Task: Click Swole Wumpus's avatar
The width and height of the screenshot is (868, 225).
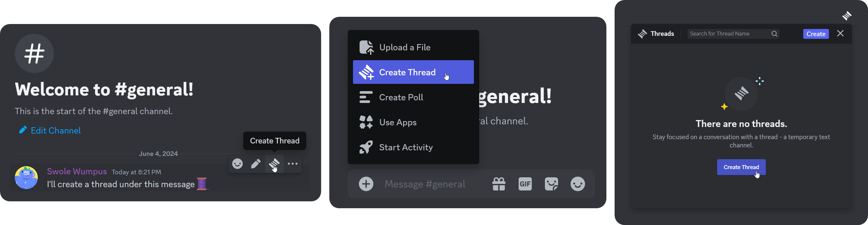Action: coord(26,177)
